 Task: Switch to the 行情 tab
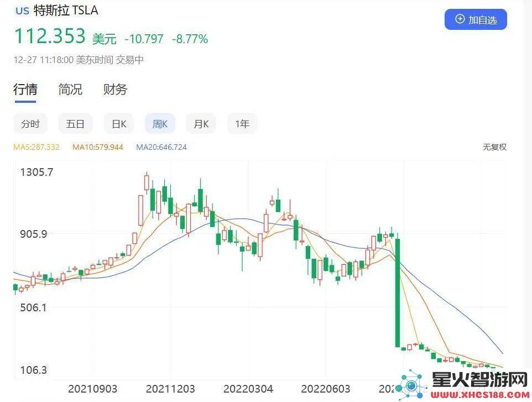click(25, 90)
